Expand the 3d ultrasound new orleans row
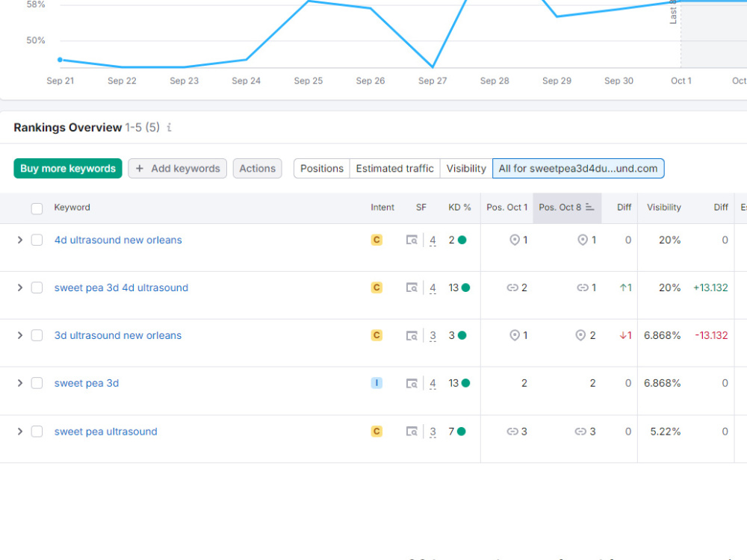 [20, 335]
